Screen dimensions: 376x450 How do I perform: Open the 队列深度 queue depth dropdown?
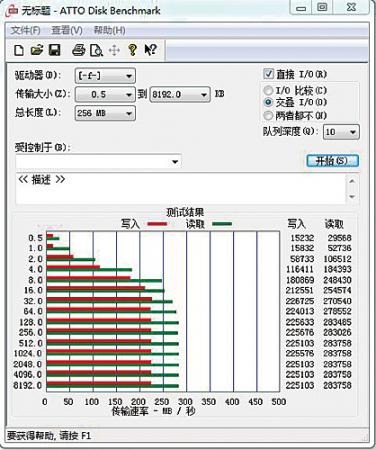[x=341, y=132]
